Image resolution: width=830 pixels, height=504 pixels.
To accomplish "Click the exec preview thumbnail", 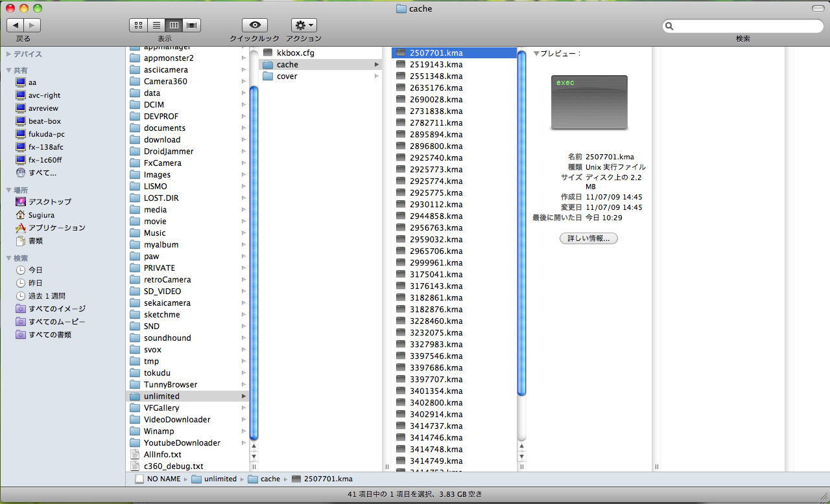I will [589, 102].
